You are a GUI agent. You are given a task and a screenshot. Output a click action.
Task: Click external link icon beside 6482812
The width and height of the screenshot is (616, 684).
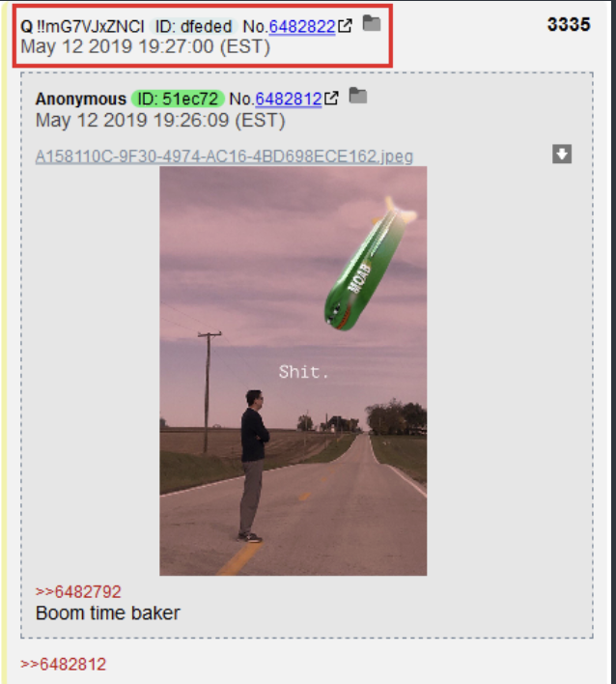(x=331, y=99)
